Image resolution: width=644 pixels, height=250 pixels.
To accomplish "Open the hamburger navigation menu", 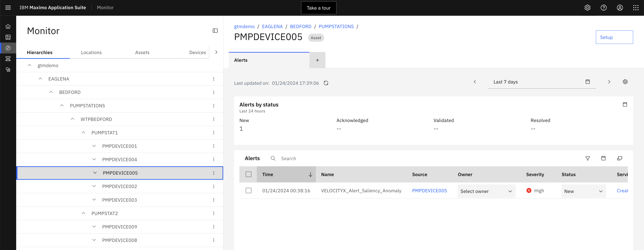I will [x=8, y=8].
